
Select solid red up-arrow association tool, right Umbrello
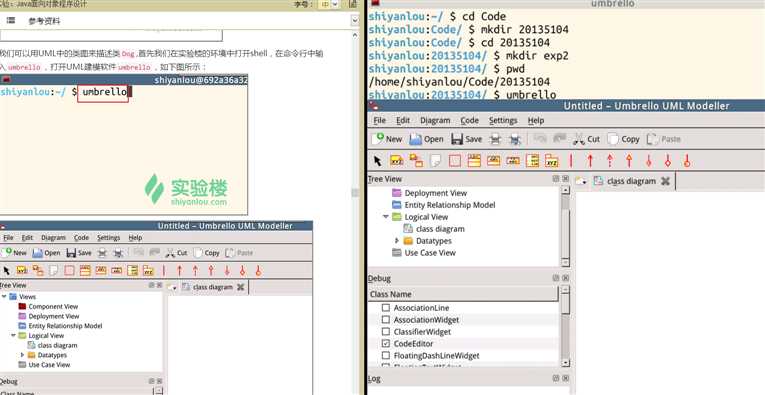[590, 160]
